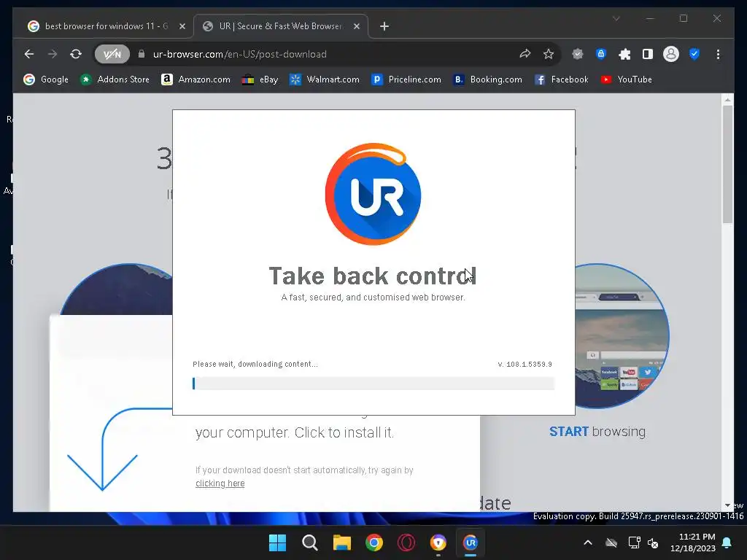
Task: Open notifications bell icon
Action: coord(727,542)
